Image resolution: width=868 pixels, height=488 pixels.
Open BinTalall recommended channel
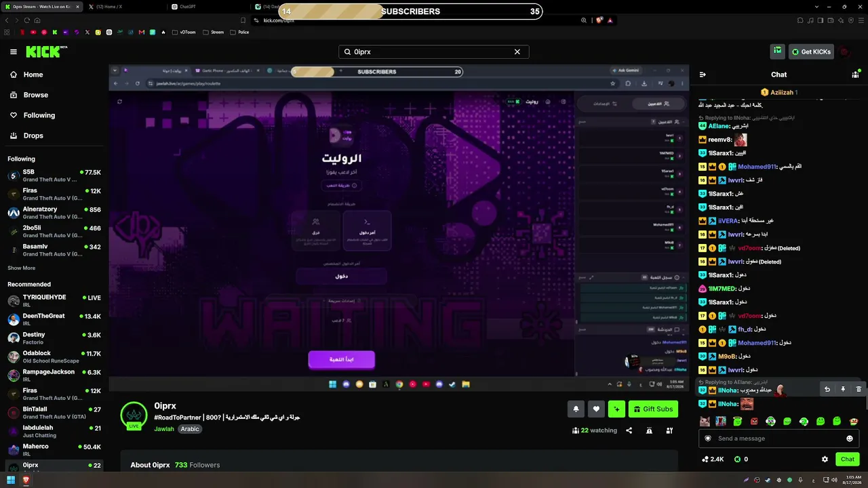click(x=54, y=413)
